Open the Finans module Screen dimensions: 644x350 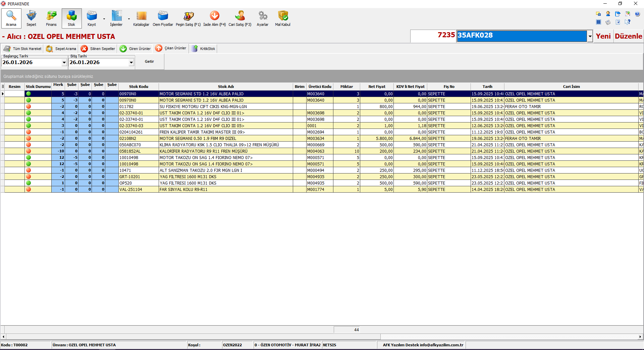click(51, 18)
